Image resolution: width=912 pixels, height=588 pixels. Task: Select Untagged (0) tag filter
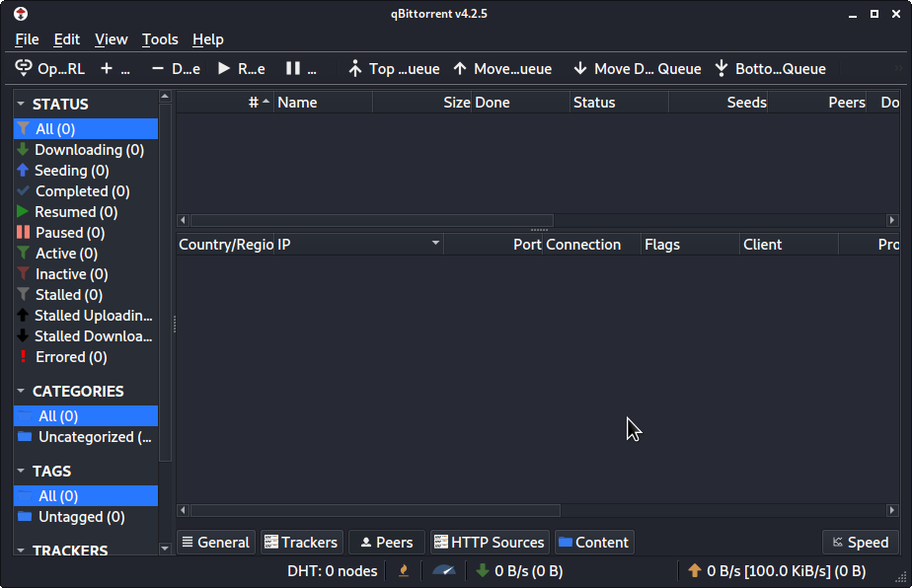(x=86, y=517)
